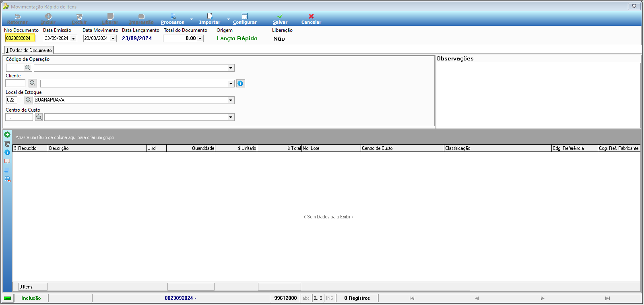Open Centro de Custo search magnifier

[x=39, y=117]
